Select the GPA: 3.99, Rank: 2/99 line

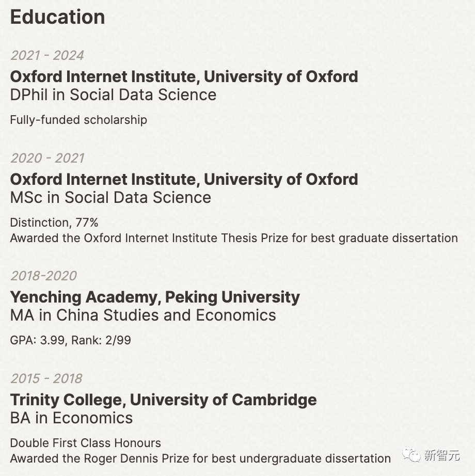click(x=70, y=340)
